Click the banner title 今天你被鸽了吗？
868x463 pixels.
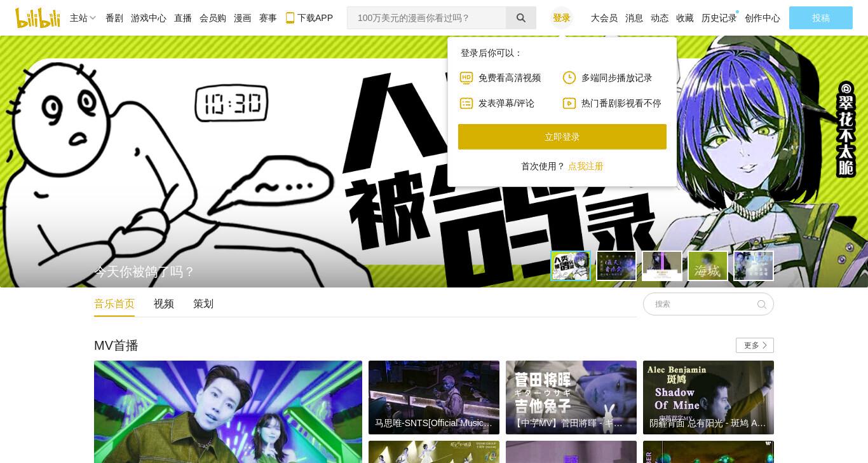[x=144, y=272]
